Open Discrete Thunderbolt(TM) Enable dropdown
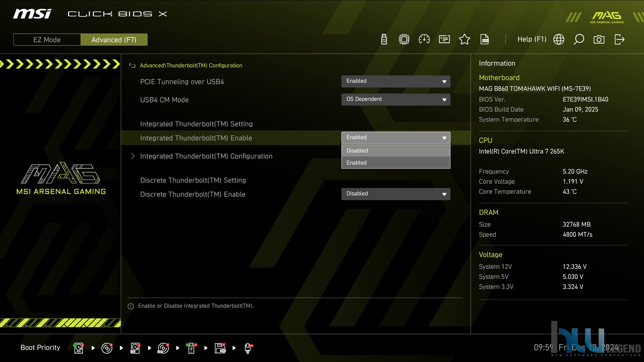Viewport: 644px width, 362px height. coord(396,194)
